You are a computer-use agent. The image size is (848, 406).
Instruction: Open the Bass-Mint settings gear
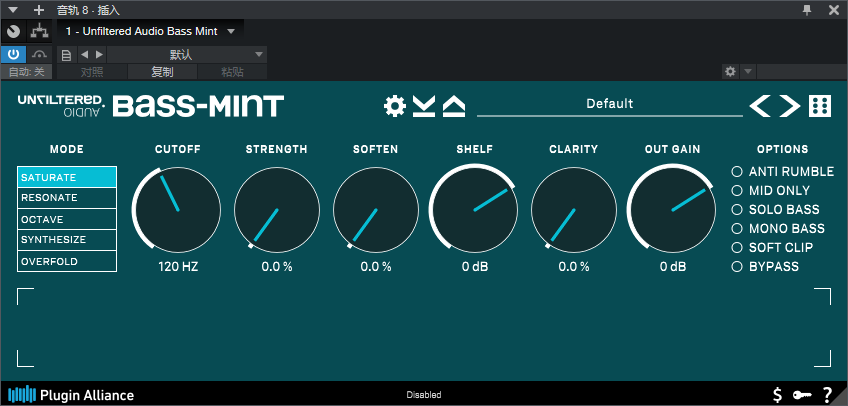pos(395,106)
